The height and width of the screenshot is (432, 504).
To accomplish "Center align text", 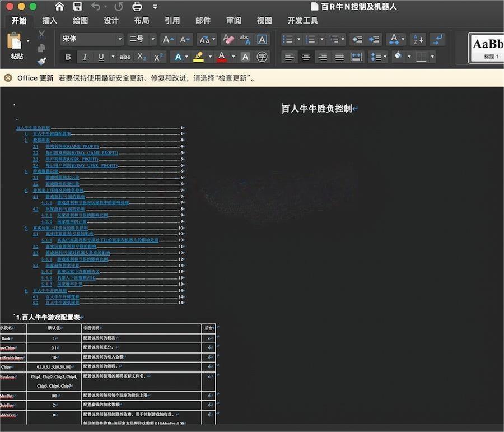I will tap(306, 57).
